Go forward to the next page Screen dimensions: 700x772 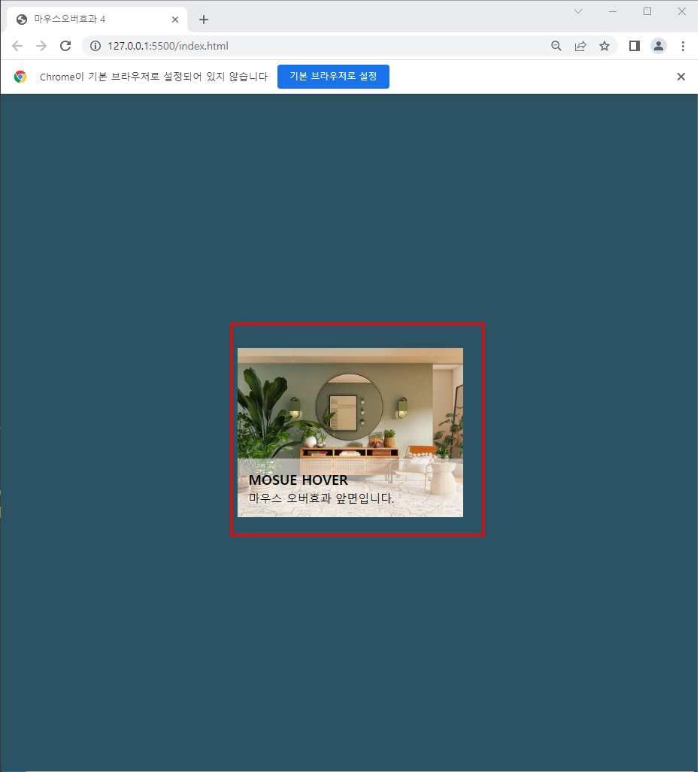point(41,46)
